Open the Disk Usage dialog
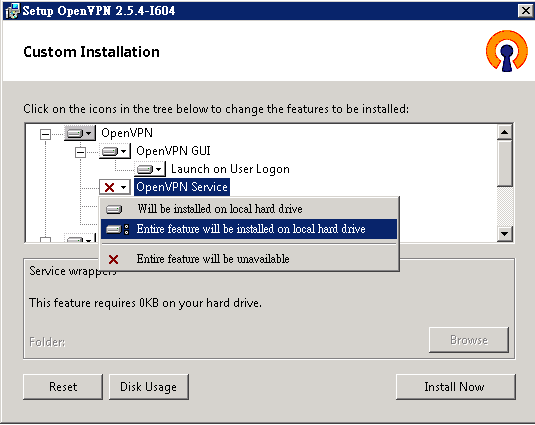The width and height of the screenshot is (535, 425). [148, 387]
